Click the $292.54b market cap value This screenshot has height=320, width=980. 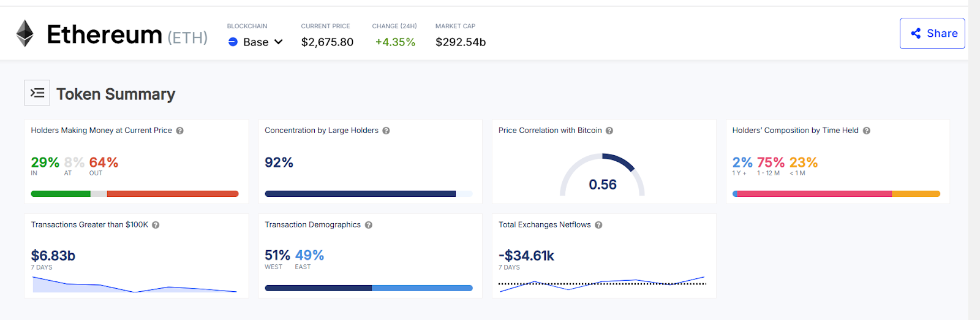coord(461,42)
